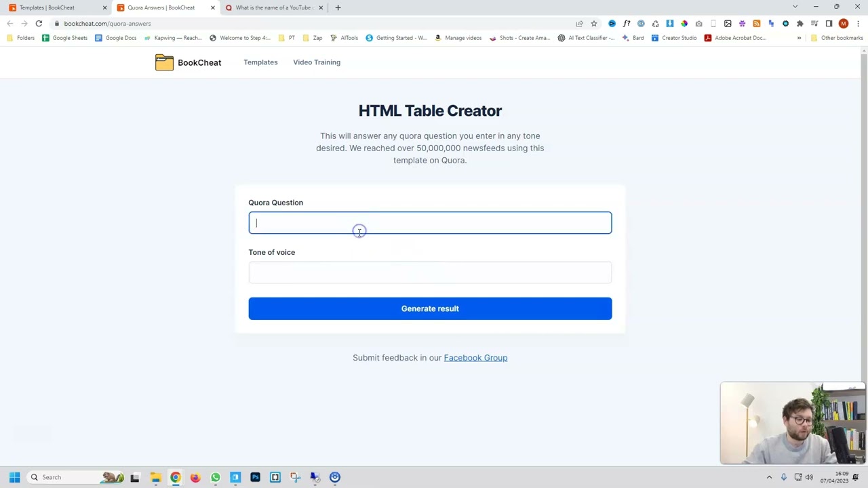868x488 pixels.
Task: Click the address bar URL
Action: coord(107,24)
